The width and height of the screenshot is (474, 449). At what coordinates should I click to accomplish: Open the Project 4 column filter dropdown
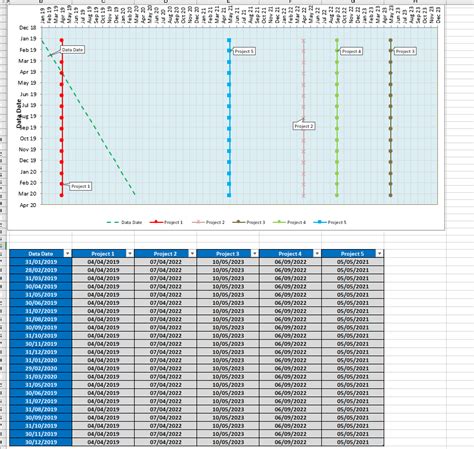click(x=317, y=254)
